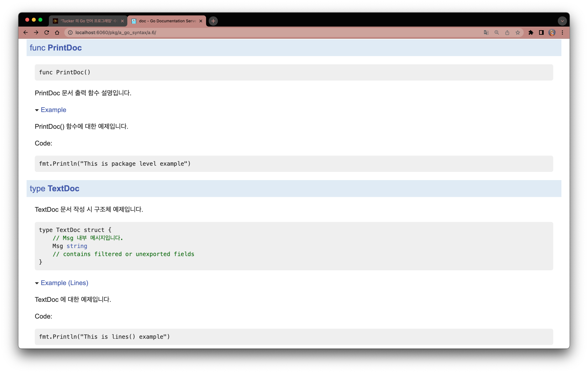588x373 pixels.
Task: Close the Go Documentation Server tab
Action: tap(201, 21)
